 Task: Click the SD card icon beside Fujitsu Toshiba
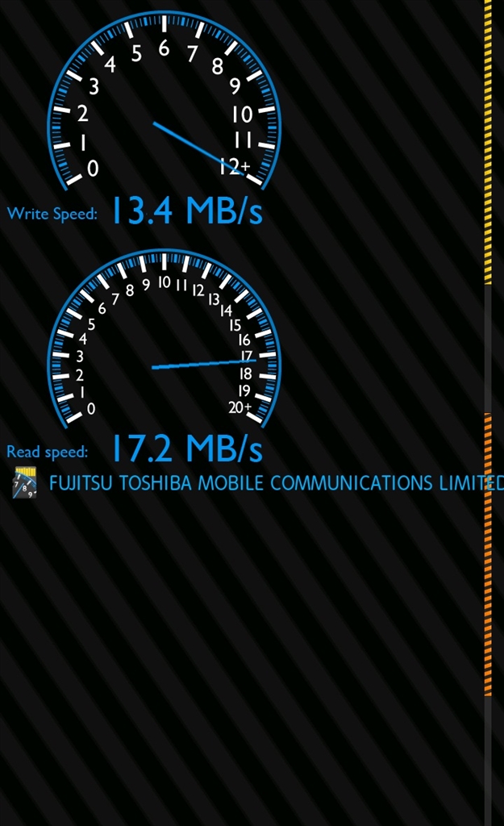tap(25, 482)
